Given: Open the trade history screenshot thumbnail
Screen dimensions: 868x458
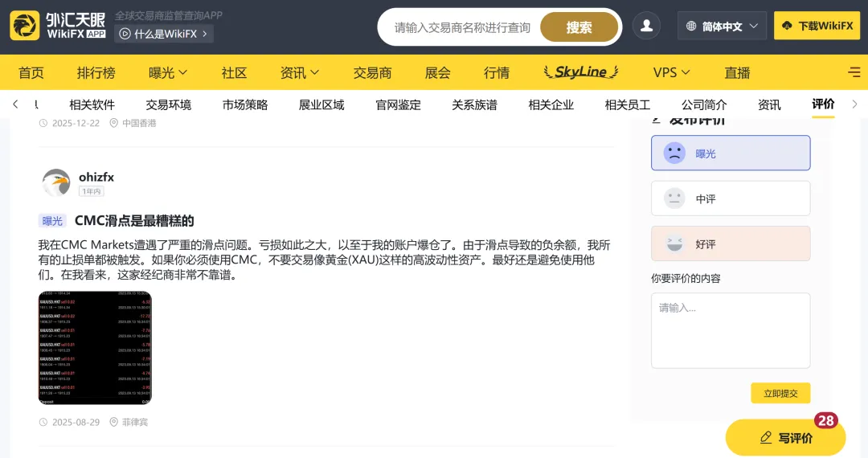Looking at the screenshot, I should coord(95,348).
